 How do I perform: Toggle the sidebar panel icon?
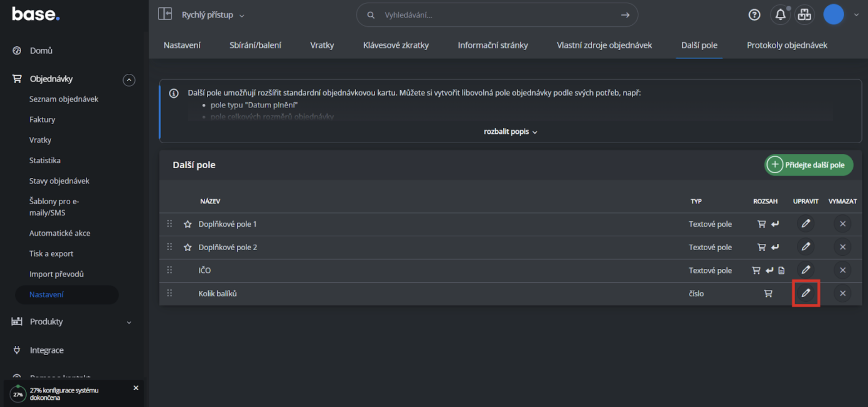pyautogui.click(x=165, y=14)
